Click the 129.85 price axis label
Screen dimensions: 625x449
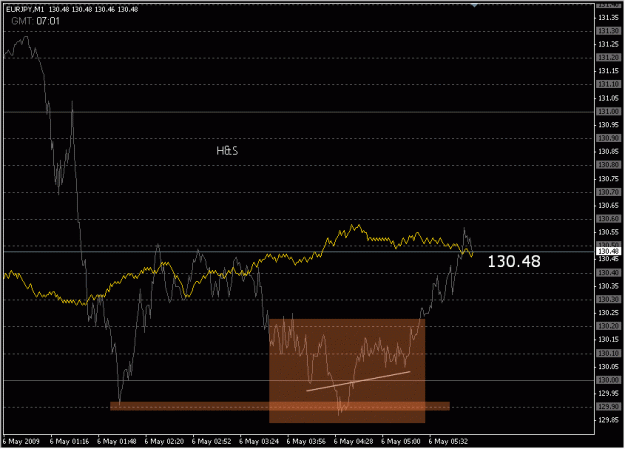(608, 420)
